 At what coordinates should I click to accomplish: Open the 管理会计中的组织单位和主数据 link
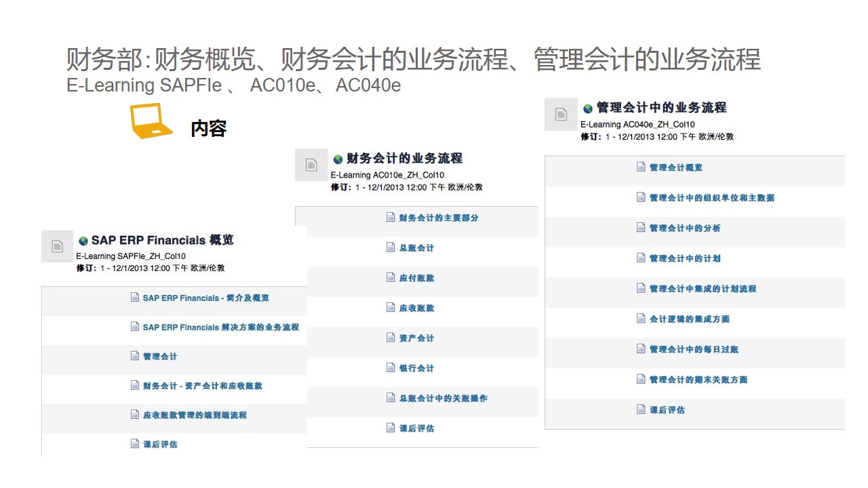tap(712, 198)
